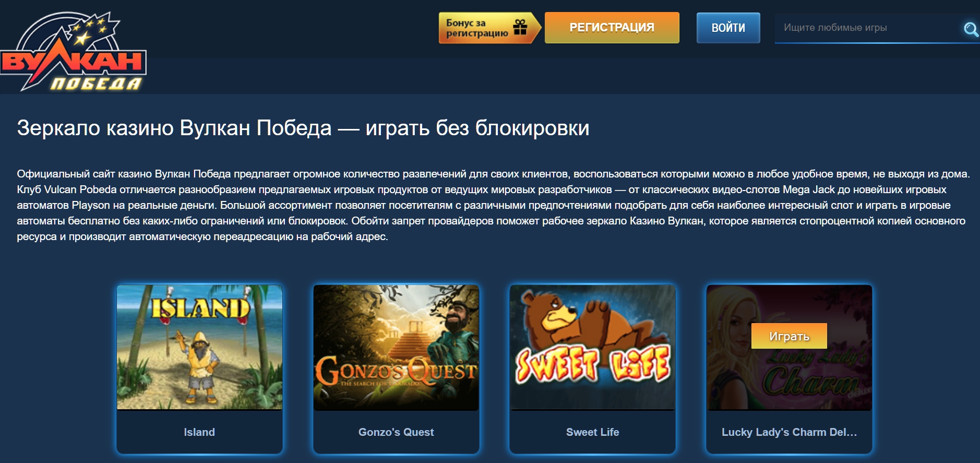The image size is (980, 463).
Task: Click the ВОЙТИ login button
Action: point(728,28)
